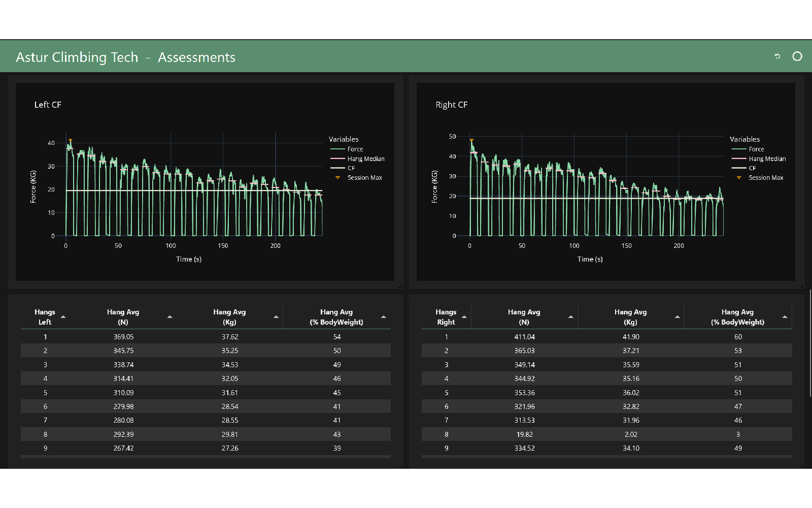Viewport: 812px width, 508px height.
Task: Click the Astur Climbing Tech title
Action: (77, 57)
